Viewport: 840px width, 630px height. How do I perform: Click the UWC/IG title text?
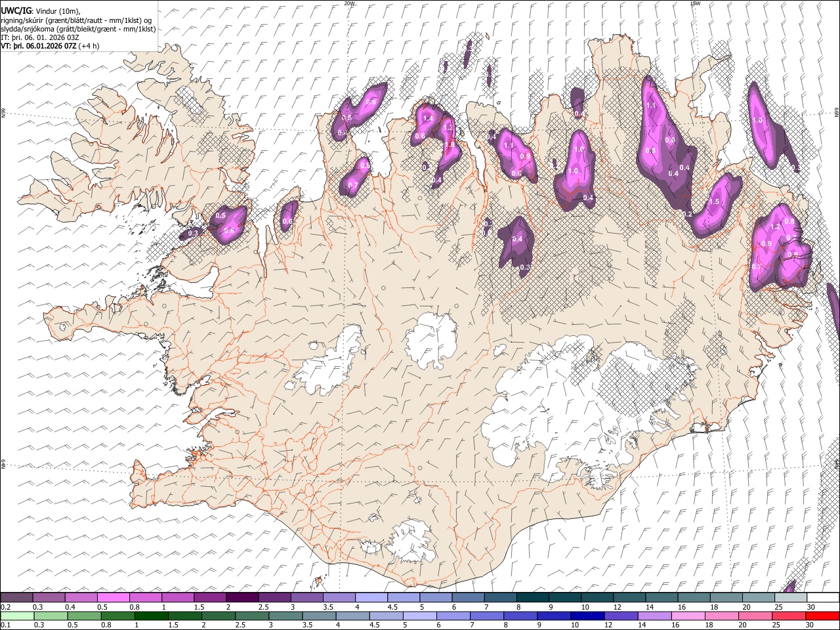click(x=16, y=10)
